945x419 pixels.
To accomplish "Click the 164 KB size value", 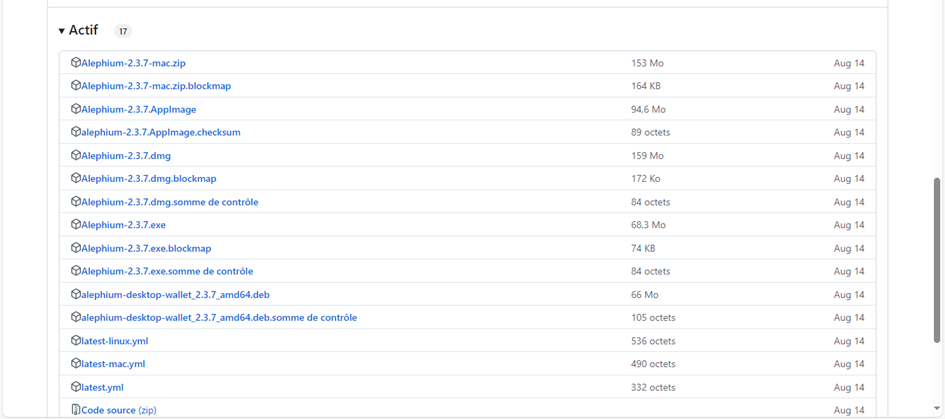I will (x=646, y=86).
